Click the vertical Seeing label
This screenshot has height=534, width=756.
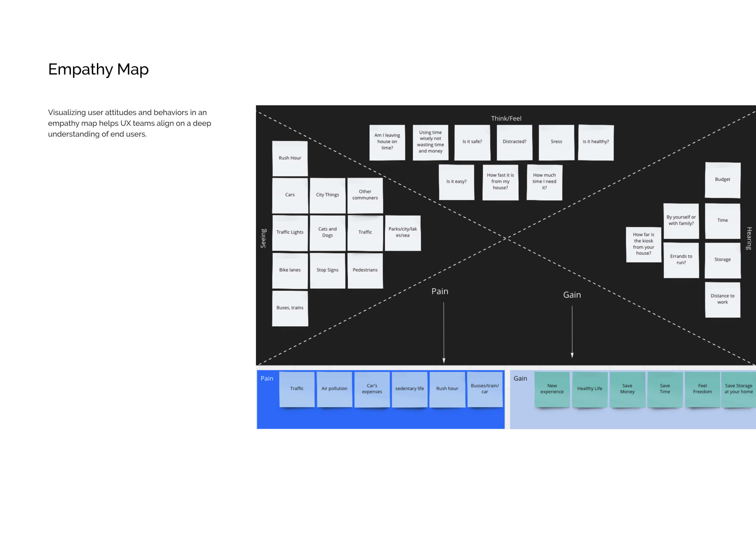point(263,238)
